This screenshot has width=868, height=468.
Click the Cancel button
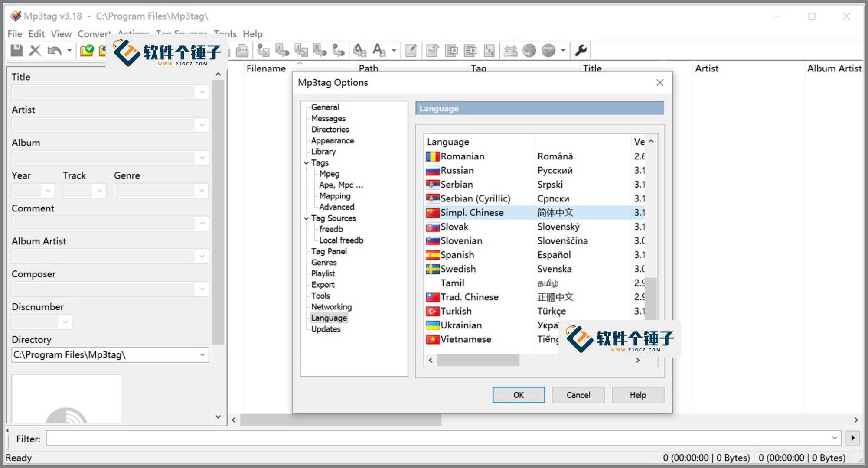578,395
